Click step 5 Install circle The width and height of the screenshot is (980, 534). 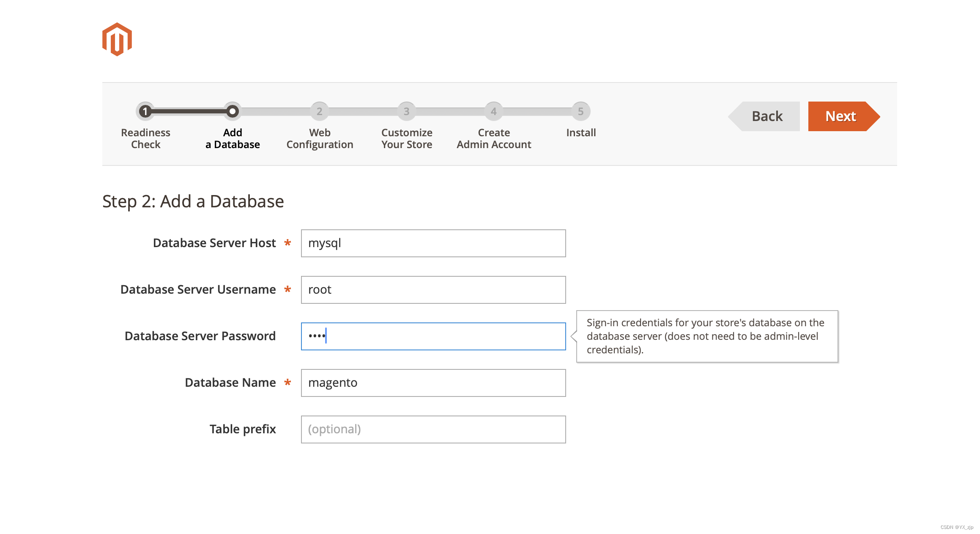click(581, 111)
